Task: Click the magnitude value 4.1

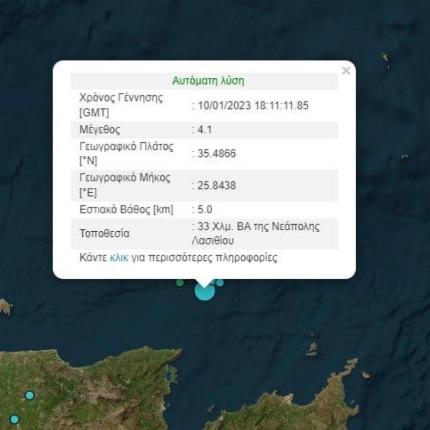Action: point(205,129)
